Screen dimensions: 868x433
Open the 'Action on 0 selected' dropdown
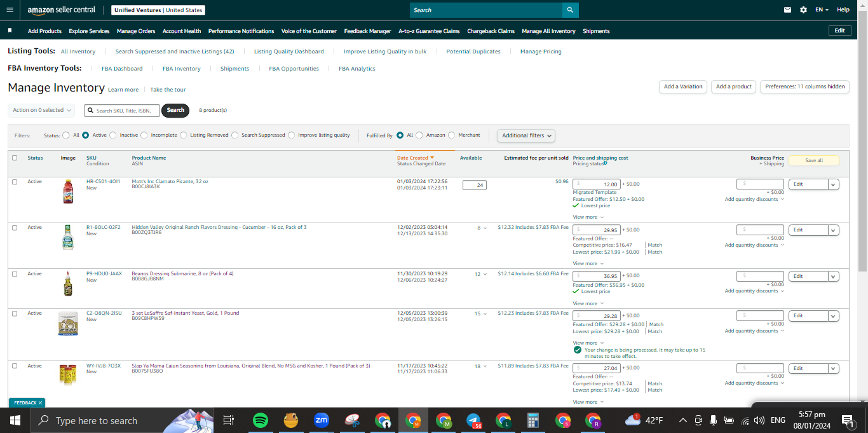point(41,110)
